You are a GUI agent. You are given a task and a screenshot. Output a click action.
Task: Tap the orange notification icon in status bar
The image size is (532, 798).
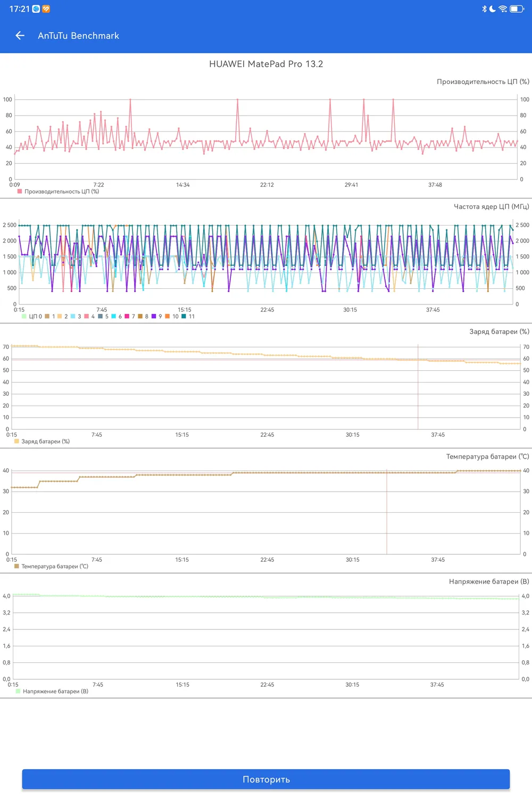[x=46, y=9]
